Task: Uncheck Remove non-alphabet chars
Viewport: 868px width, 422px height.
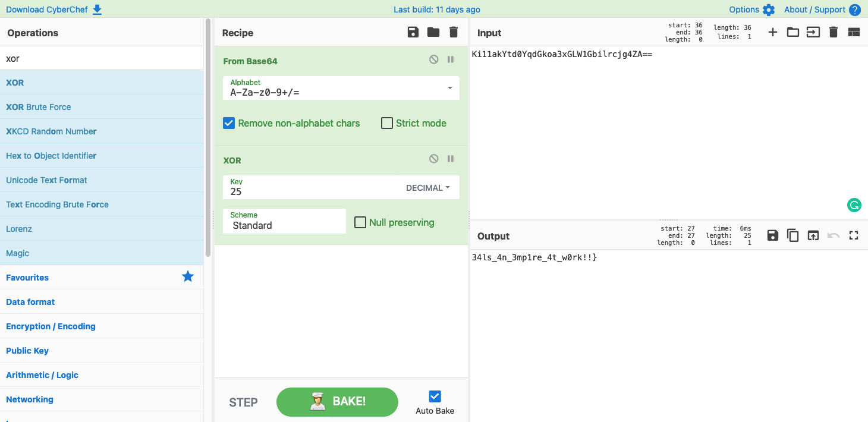Action: 229,123
